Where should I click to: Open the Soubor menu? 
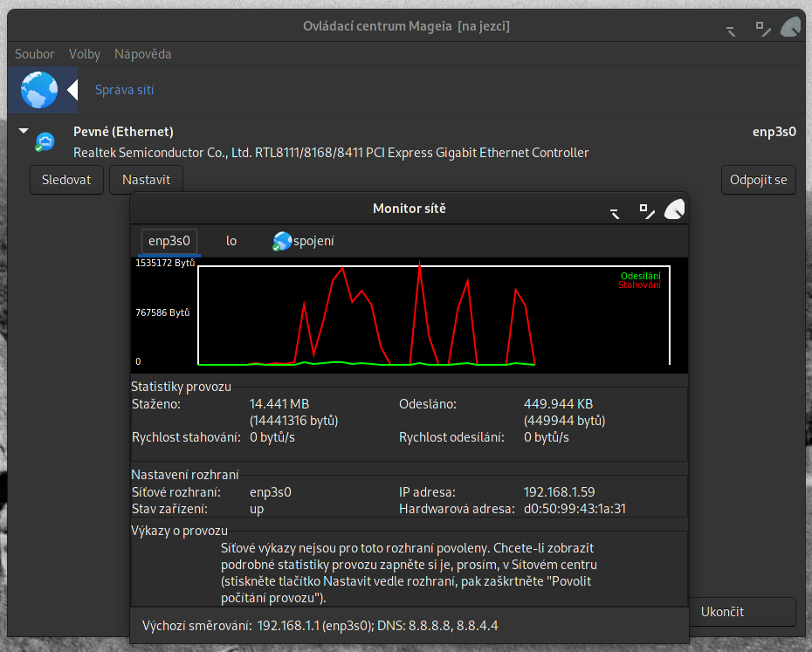click(x=34, y=53)
